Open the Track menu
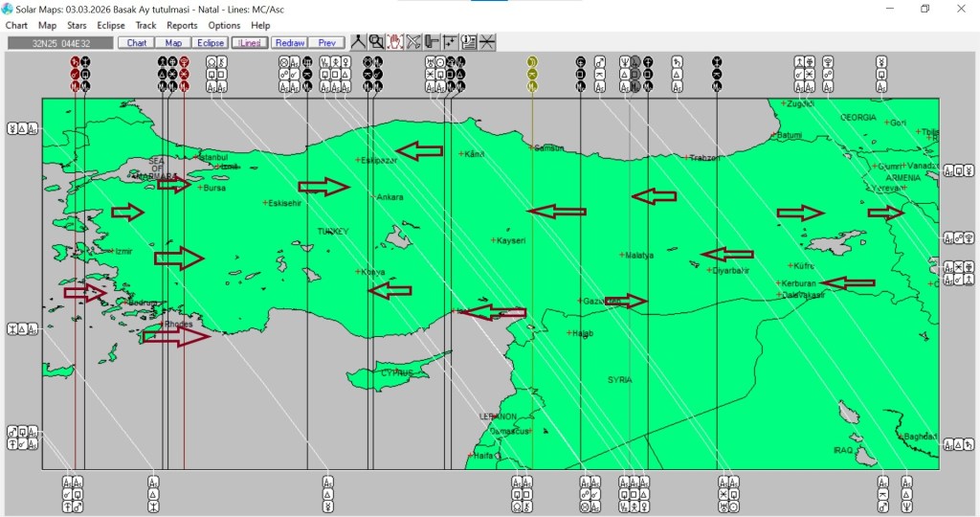 tap(145, 26)
